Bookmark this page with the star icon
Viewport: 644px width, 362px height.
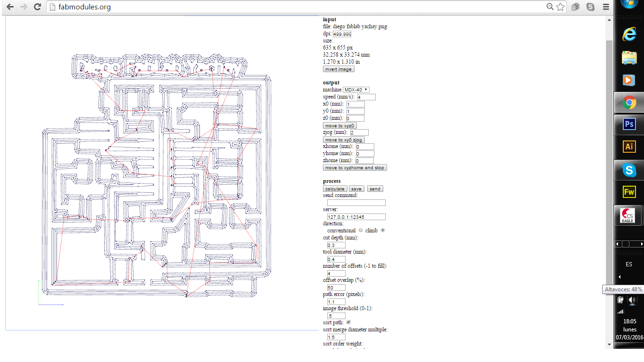click(x=560, y=7)
